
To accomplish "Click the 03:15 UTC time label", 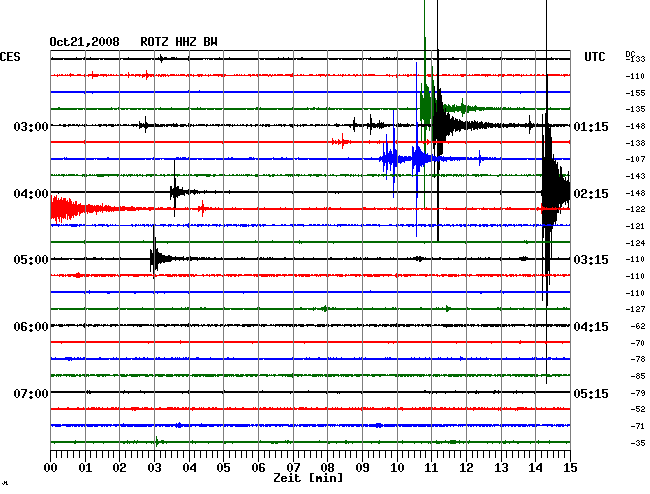I will click(x=591, y=260).
